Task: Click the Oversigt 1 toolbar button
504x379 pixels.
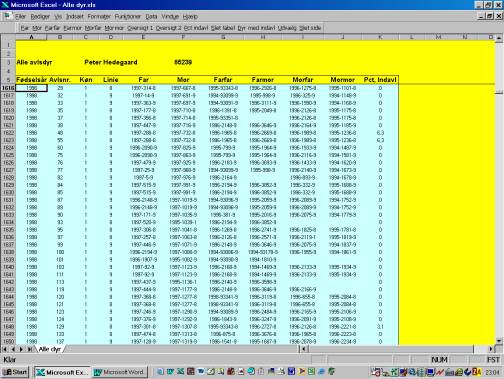Action: point(140,28)
